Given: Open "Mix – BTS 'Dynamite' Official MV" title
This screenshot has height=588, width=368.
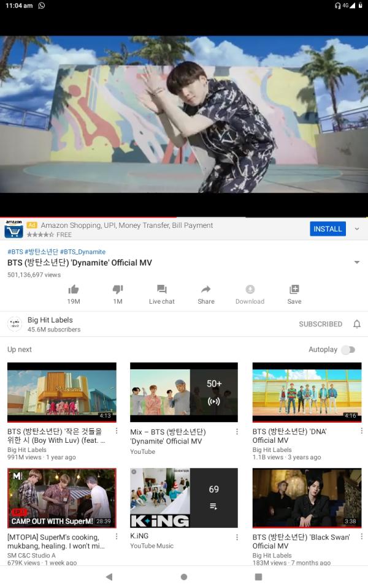Looking at the screenshot, I should pos(168,437).
